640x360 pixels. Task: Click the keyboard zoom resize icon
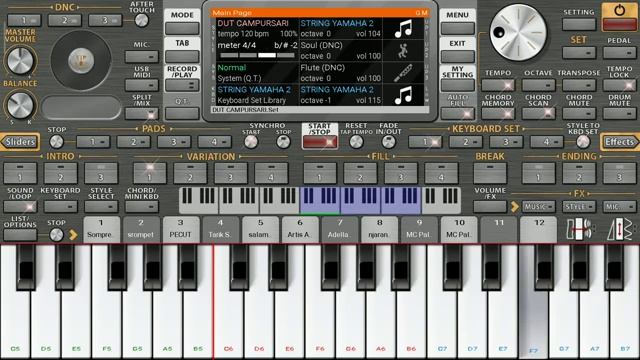[x=579, y=230]
